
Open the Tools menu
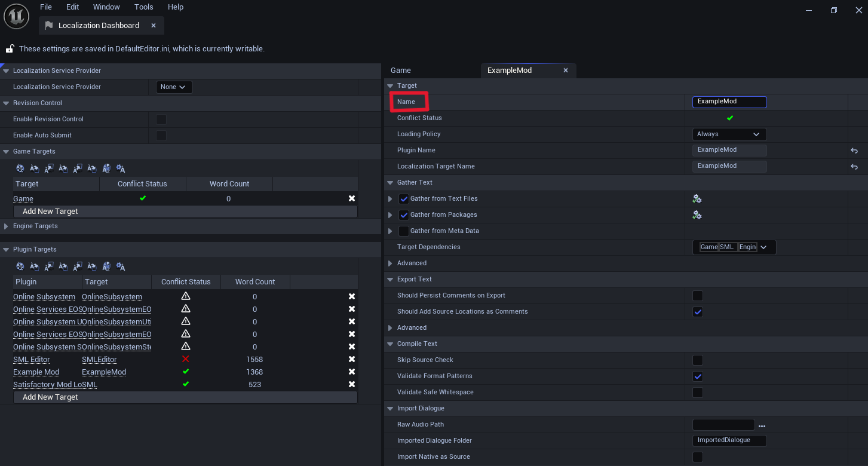(x=144, y=7)
